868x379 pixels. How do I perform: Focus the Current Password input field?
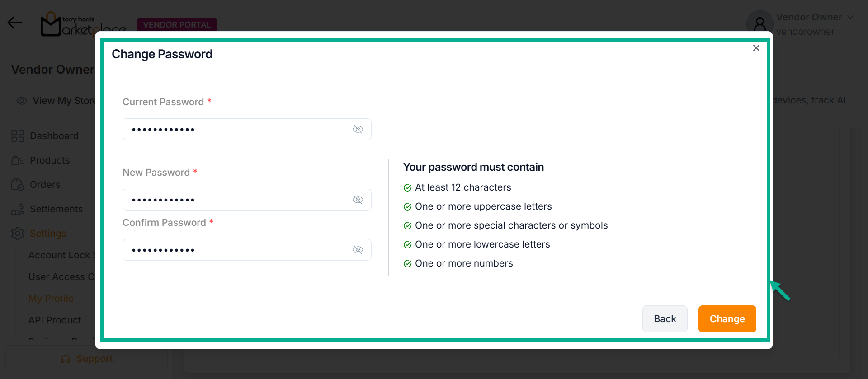(237, 129)
